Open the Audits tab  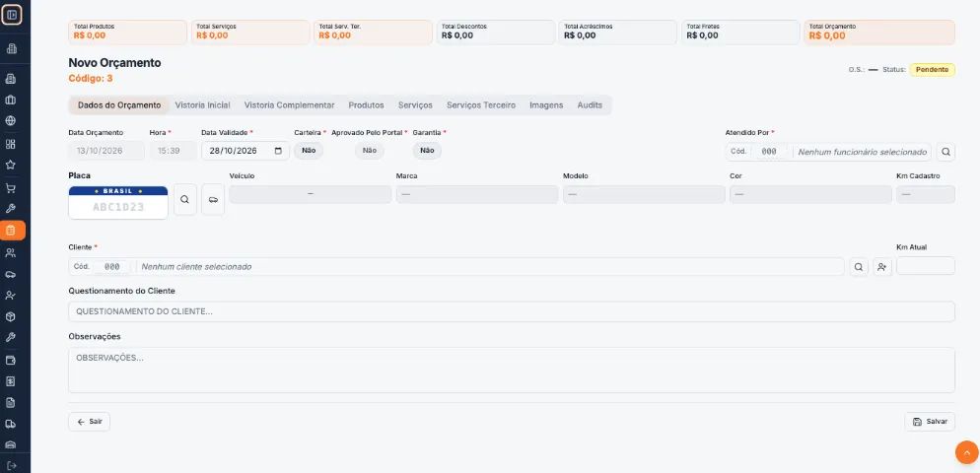tap(590, 105)
